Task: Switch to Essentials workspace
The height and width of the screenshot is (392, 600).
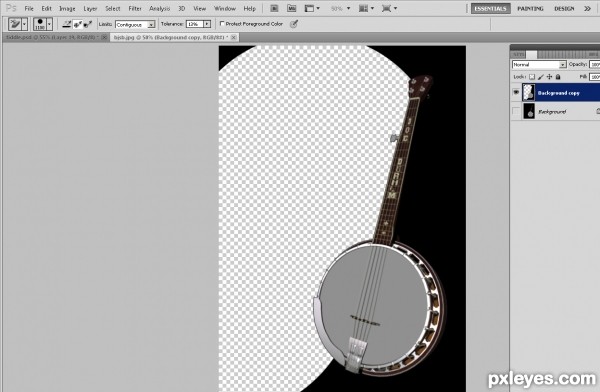Action: pos(491,8)
